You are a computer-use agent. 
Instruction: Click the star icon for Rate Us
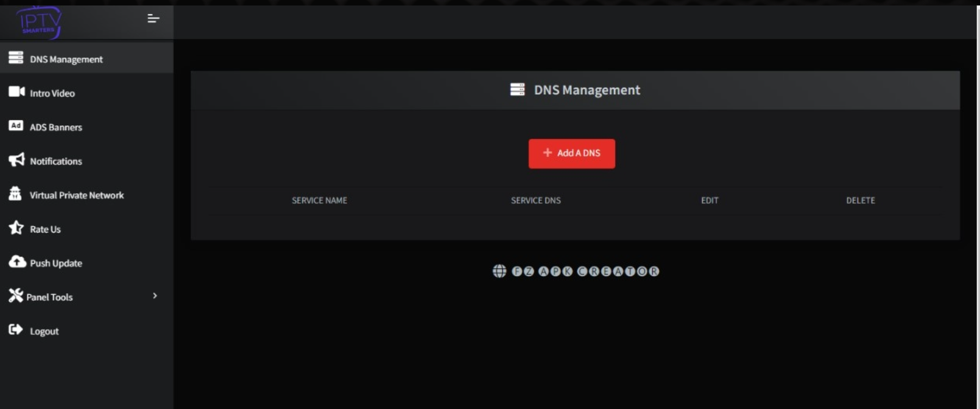pos(16,228)
